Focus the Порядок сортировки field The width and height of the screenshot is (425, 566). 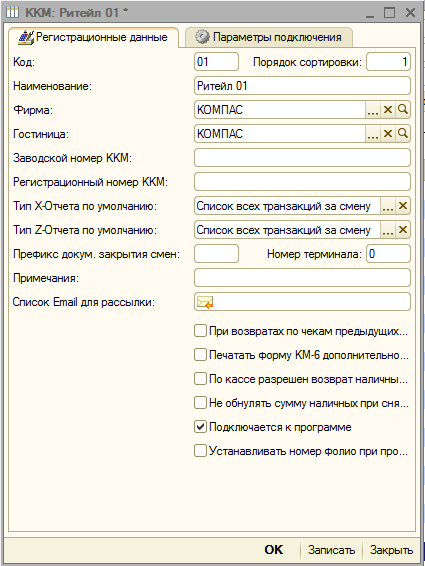388,62
